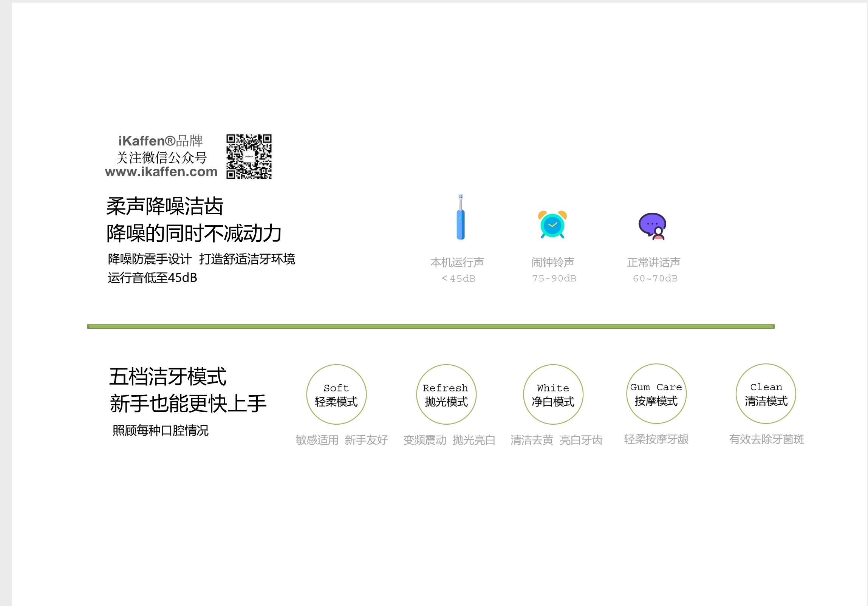This screenshot has height=606, width=868.
Task: Select the Refresh 抛光模式 circle
Action: [x=446, y=394]
